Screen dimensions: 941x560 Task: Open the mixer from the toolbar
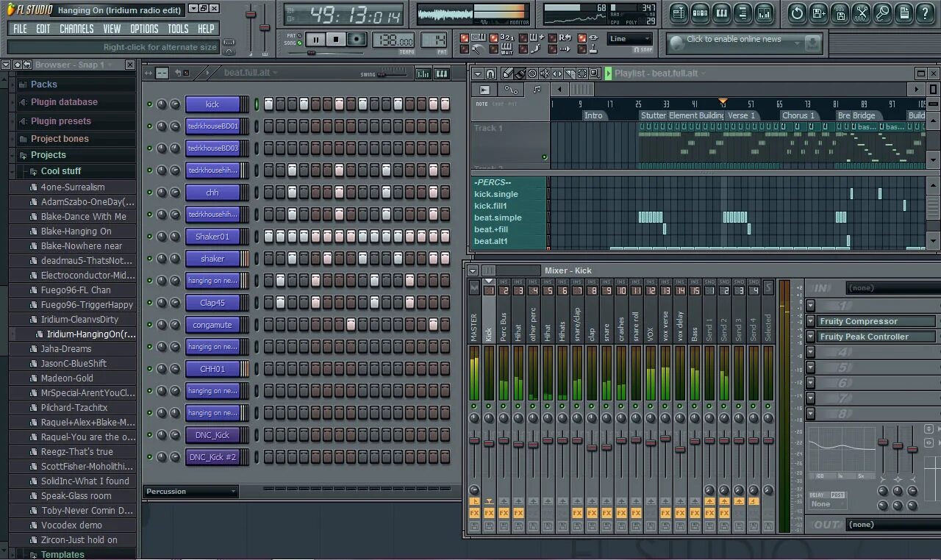coord(765,12)
